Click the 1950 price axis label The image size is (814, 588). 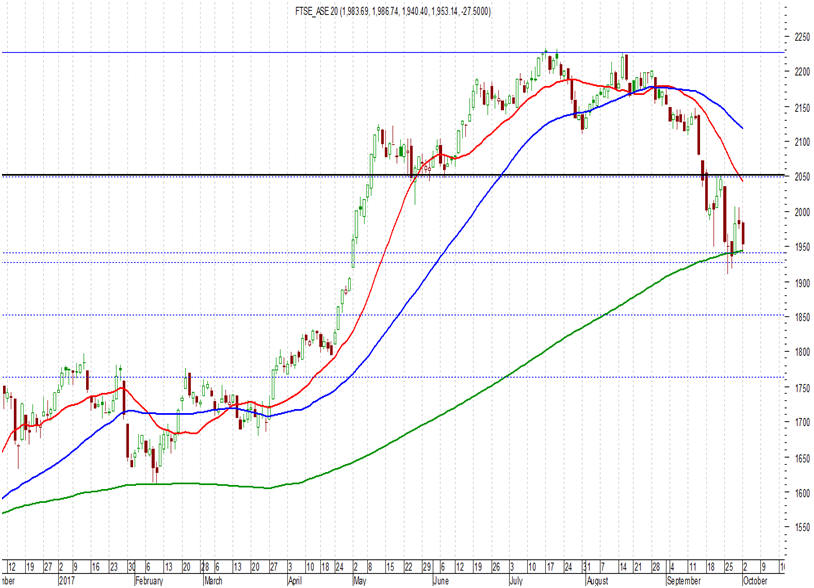point(802,247)
